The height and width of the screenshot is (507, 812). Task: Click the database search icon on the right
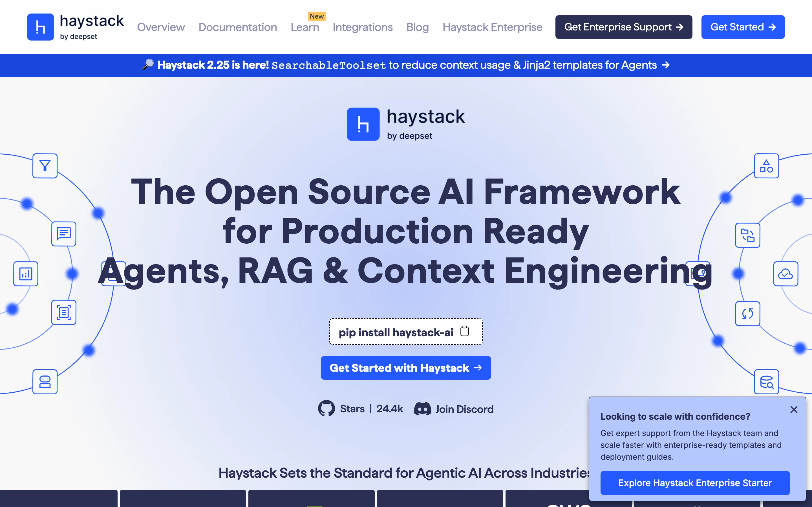767,382
